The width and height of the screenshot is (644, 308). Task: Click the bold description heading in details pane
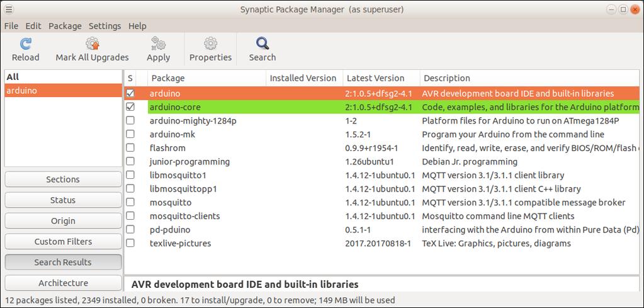pyautogui.click(x=245, y=284)
